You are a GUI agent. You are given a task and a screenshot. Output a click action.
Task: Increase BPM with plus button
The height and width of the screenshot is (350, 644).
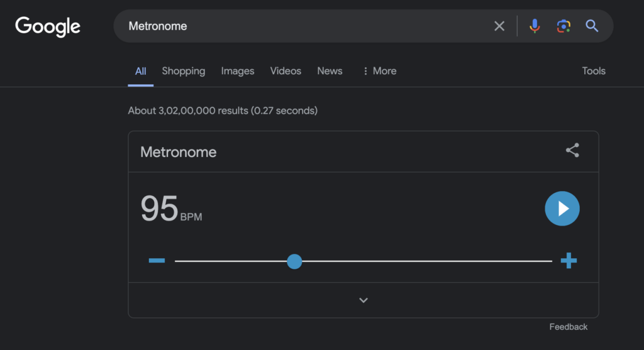569,261
